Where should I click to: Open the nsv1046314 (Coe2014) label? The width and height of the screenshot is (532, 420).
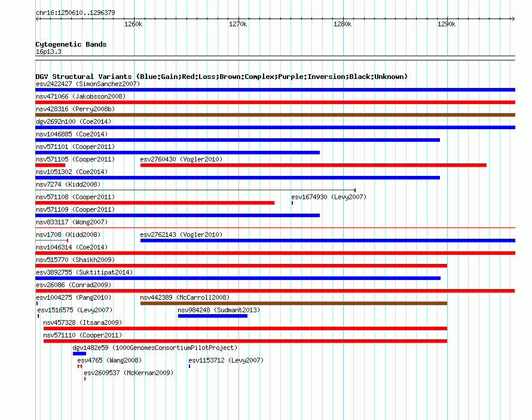point(72,247)
